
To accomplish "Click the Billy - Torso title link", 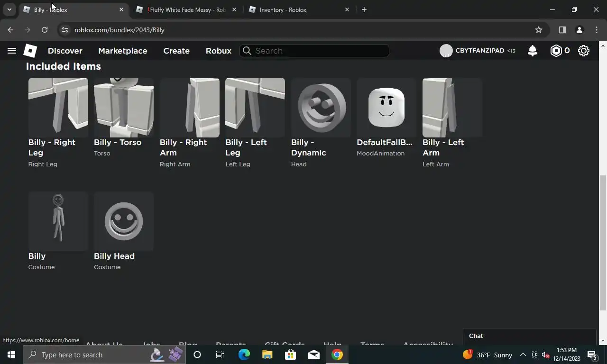I will pos(118,142).
